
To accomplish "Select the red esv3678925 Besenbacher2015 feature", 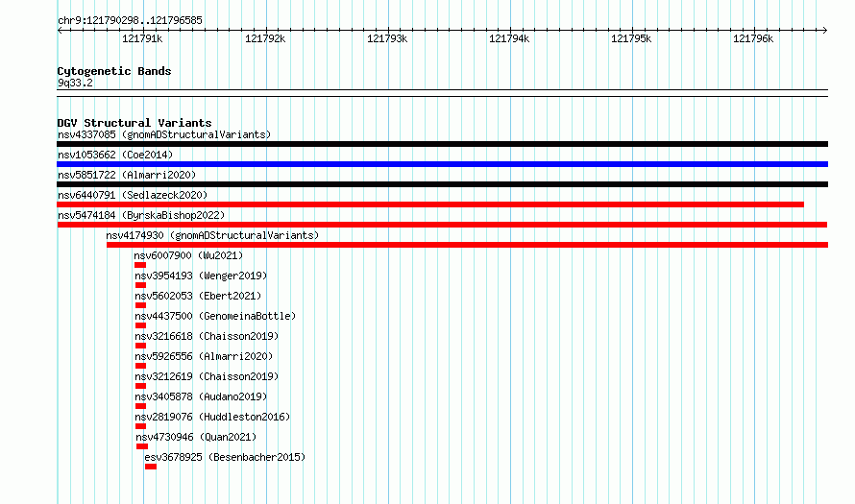I will tap(151, 467).
